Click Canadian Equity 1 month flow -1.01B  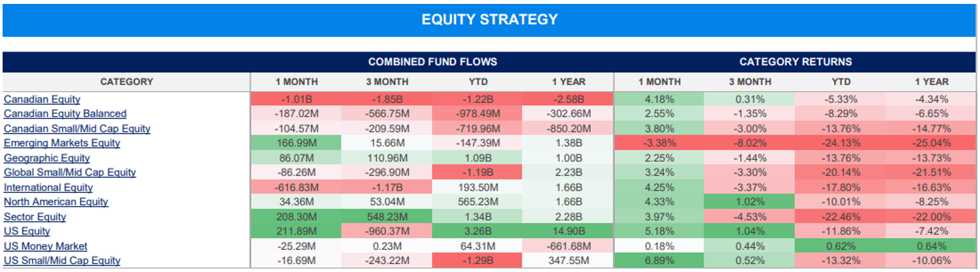click(296, 99)
